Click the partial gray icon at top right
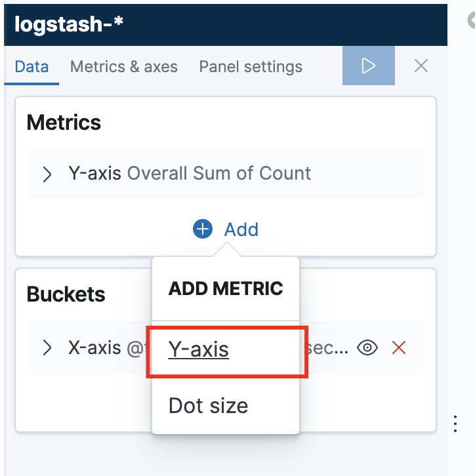 click(x=471, y=21)
